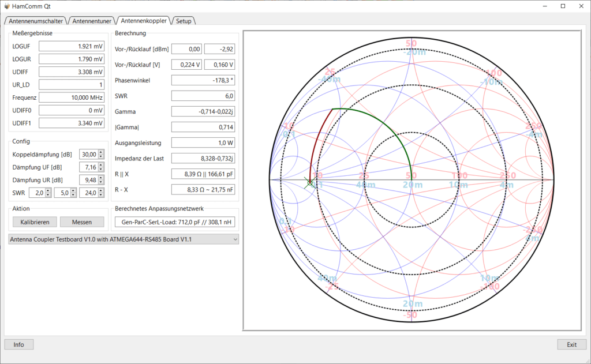Select the SWR result field
This screenshot has width=591, height=364.
coord(203,96)
